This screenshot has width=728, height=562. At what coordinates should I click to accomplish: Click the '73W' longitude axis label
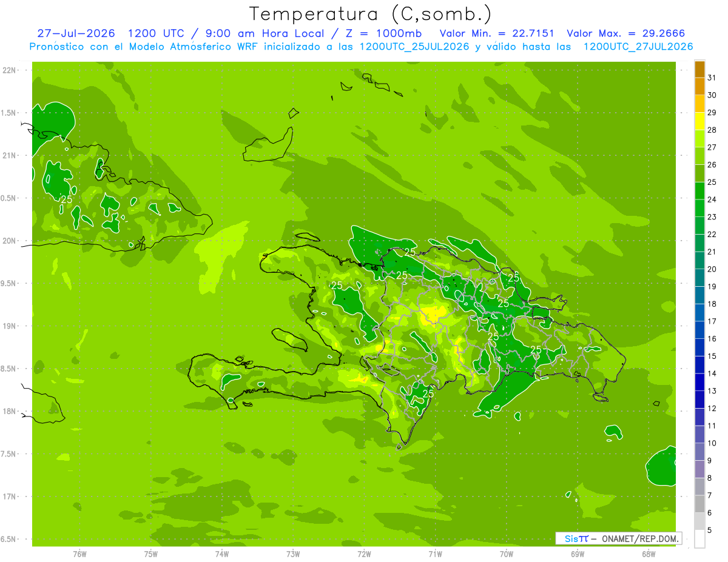click(x=293, y=554)
